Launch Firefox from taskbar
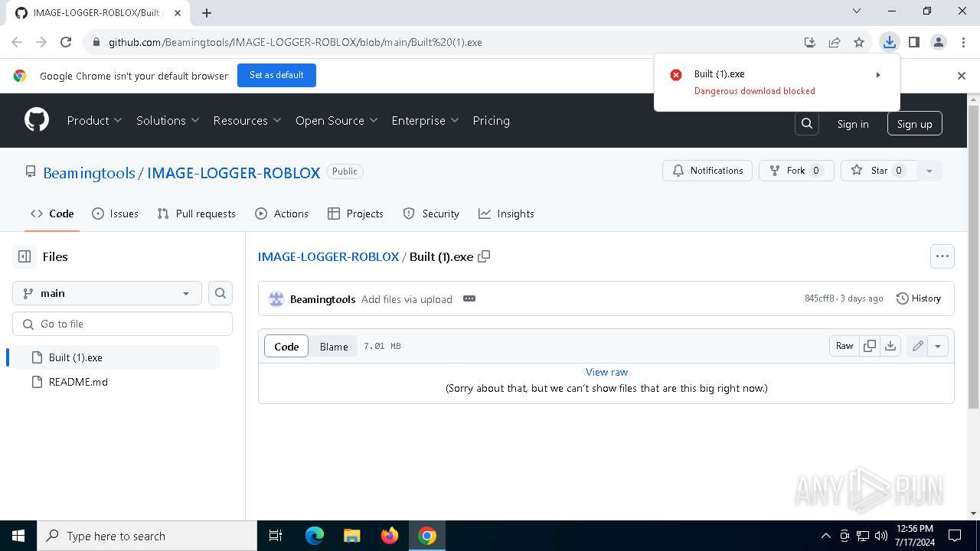The image size is (980, 551). click(x=389, y=536)
